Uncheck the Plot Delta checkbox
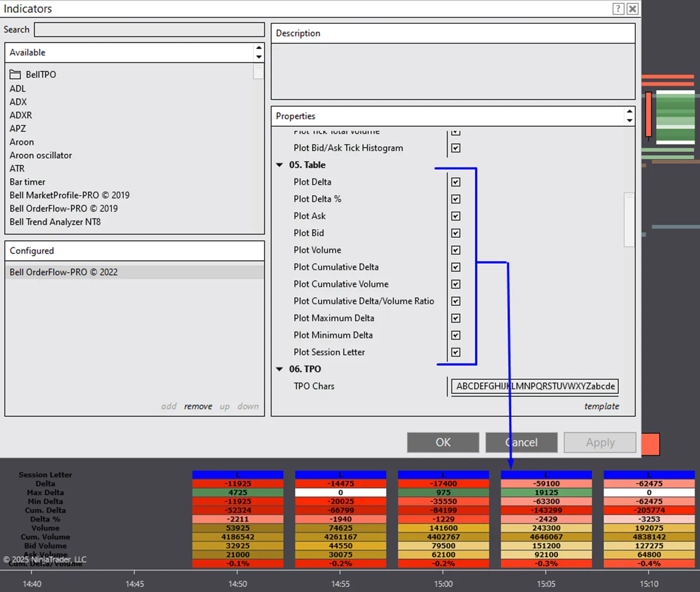This screenshot has height=592, width=700. (455, 182)
